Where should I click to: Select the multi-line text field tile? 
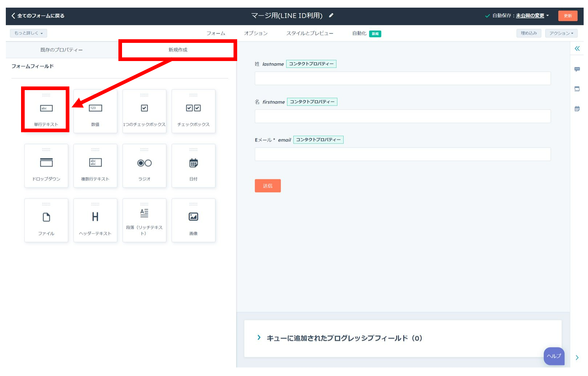(95, 166)
